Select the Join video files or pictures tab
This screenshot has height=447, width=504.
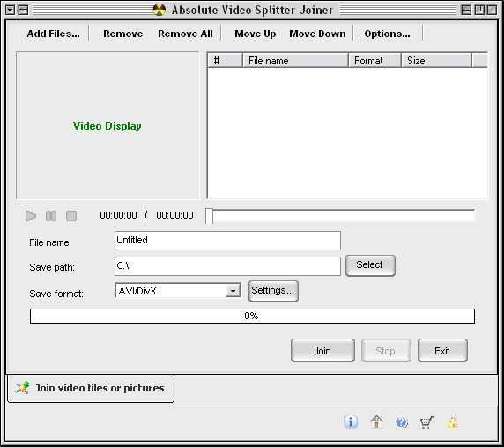pos(91,388)
